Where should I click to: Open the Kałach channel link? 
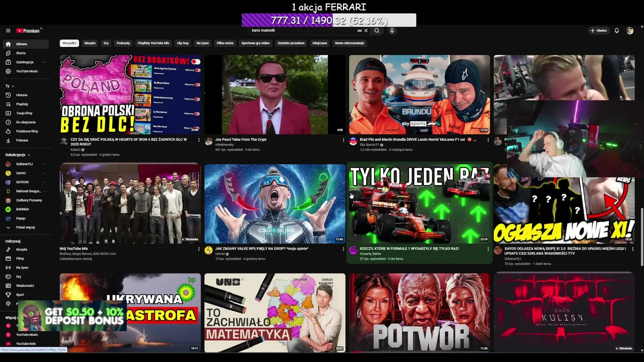click(75, 150)
